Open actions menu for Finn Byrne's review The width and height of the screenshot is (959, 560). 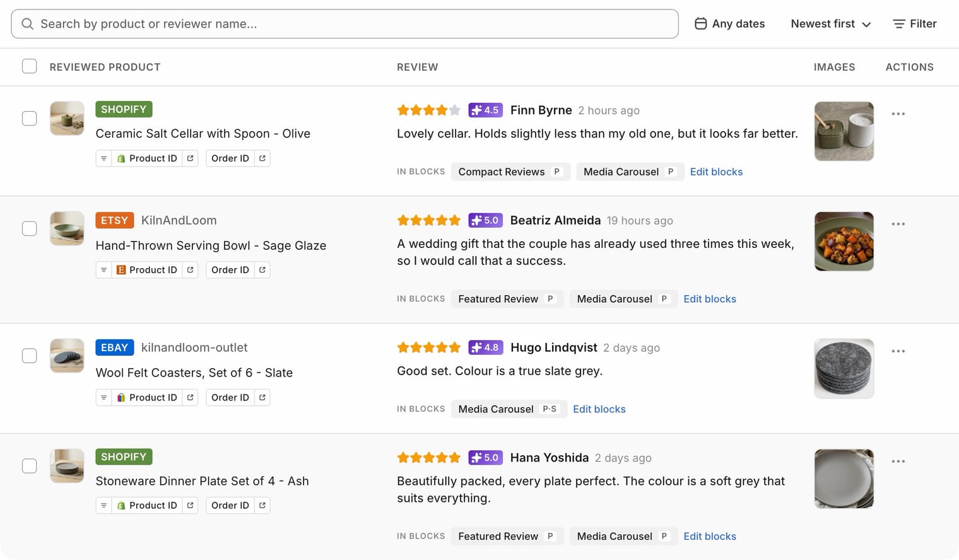898,114
